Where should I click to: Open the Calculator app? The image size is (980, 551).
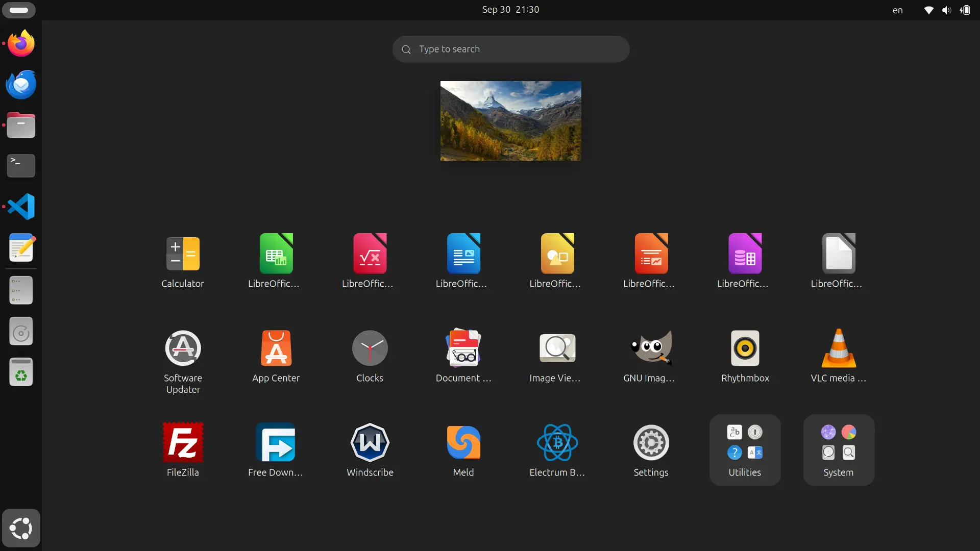tap(182, 253)
